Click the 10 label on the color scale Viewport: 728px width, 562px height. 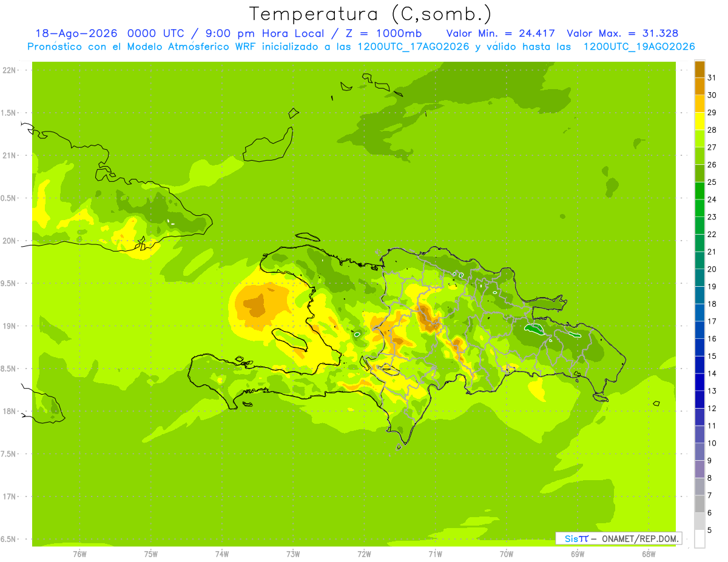pos(712,443)
